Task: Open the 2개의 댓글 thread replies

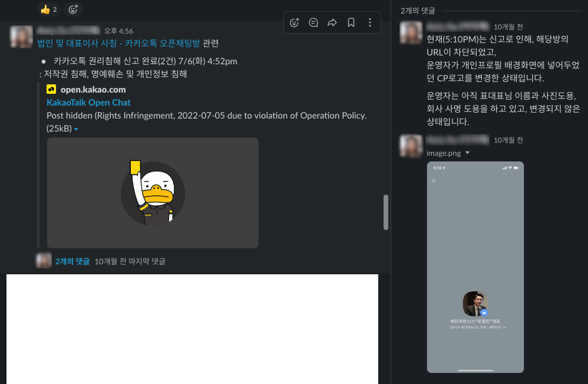Action: coord(72,261)
